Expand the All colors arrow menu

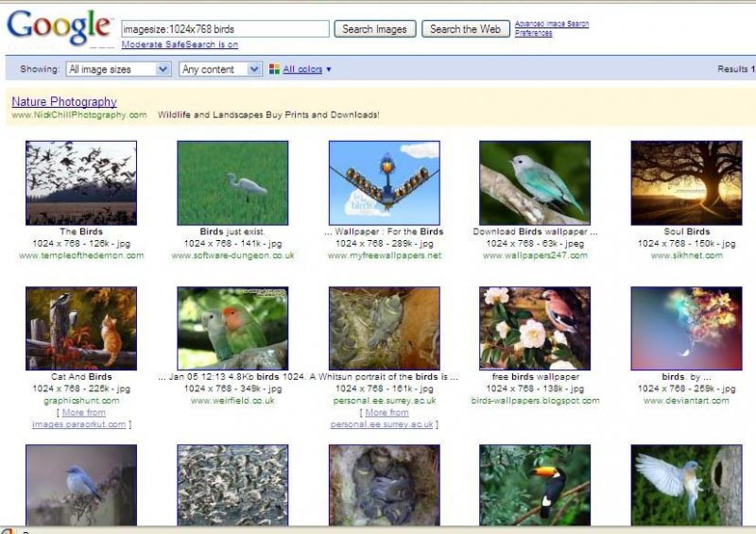[x=329, y=69]
